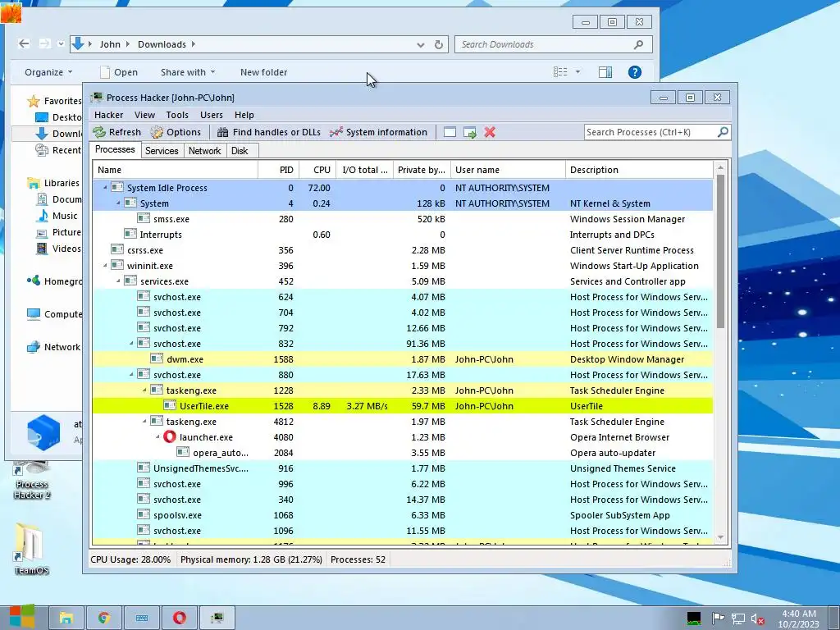
Task: Open Process Hacker 2 desktop shortcut
Action: coord(32,481)
